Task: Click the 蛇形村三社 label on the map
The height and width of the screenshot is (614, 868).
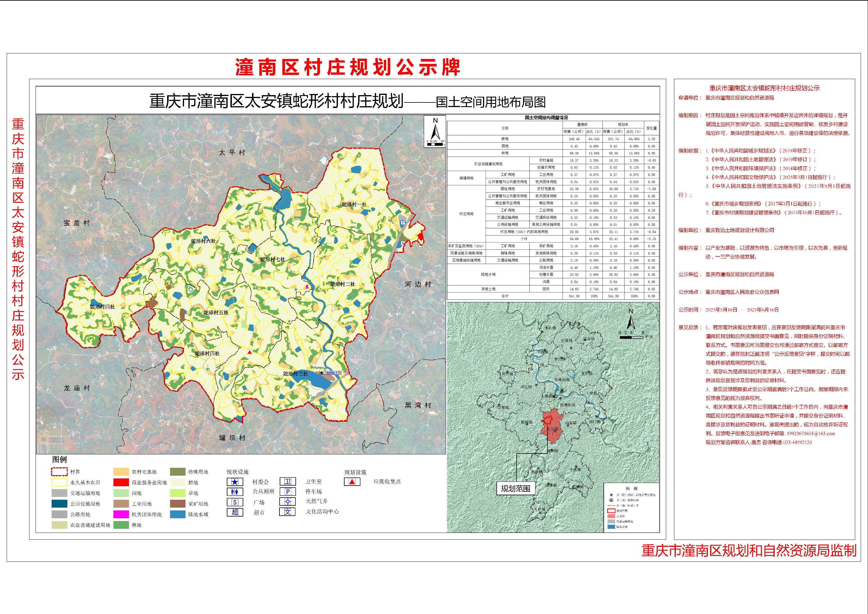Action: [x=296, y=374]
